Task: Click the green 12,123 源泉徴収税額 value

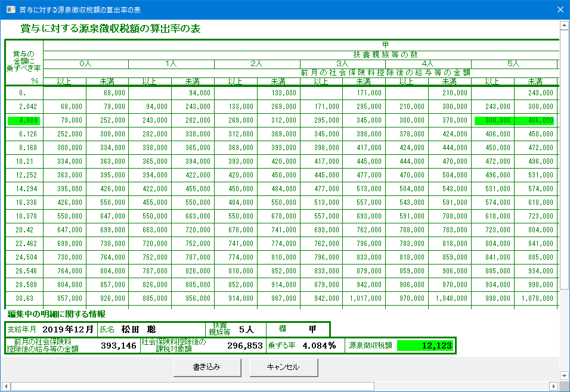Action: 425,346
